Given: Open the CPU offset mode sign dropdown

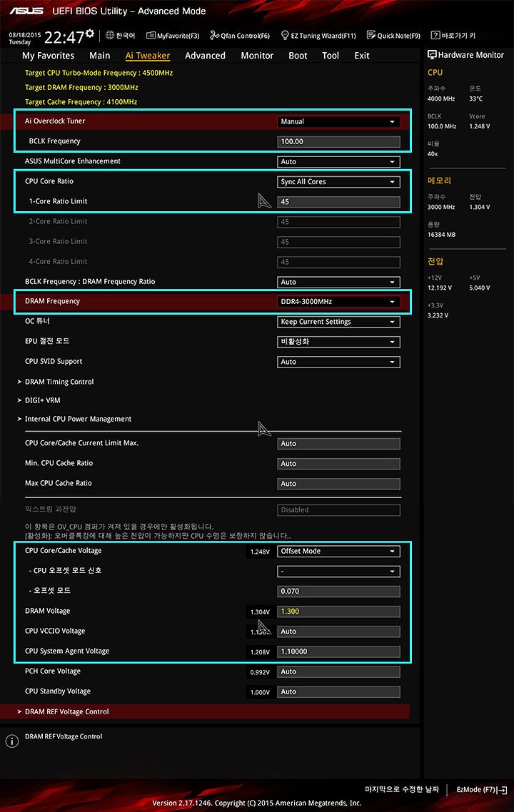Looking at the screenshot, I should tap(339, 572).
